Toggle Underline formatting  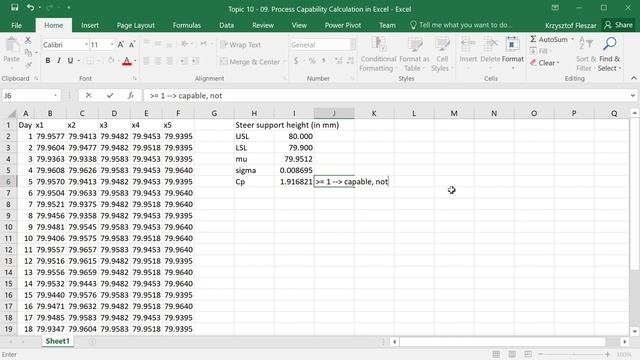point(70,61)
